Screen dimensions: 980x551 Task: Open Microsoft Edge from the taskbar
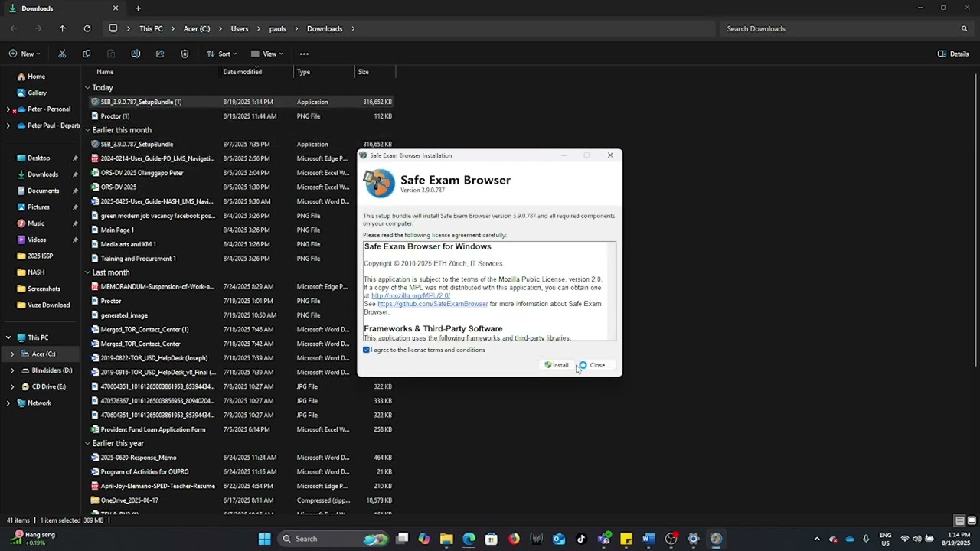[x=469, y=539]
